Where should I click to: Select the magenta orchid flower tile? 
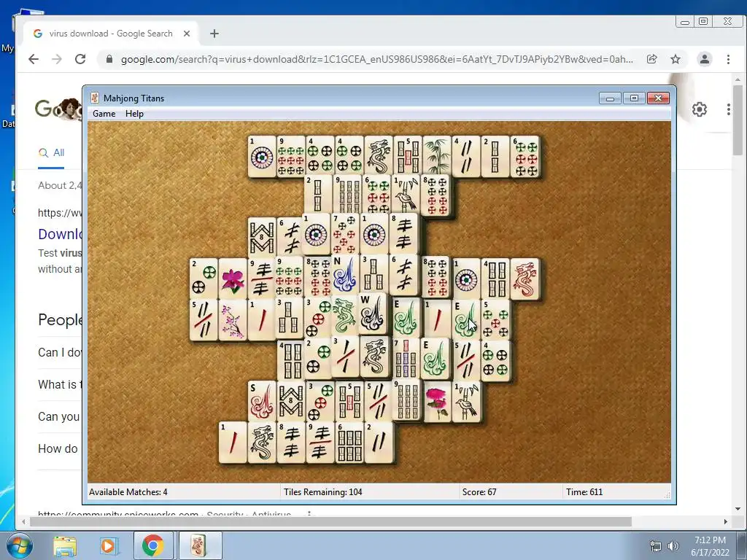[x=233, y=279]
